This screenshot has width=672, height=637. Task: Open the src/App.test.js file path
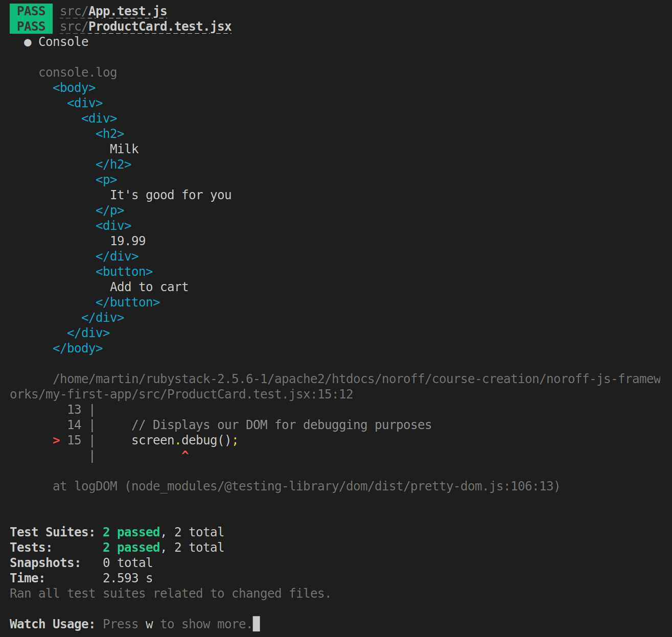[x=113, y=11]
